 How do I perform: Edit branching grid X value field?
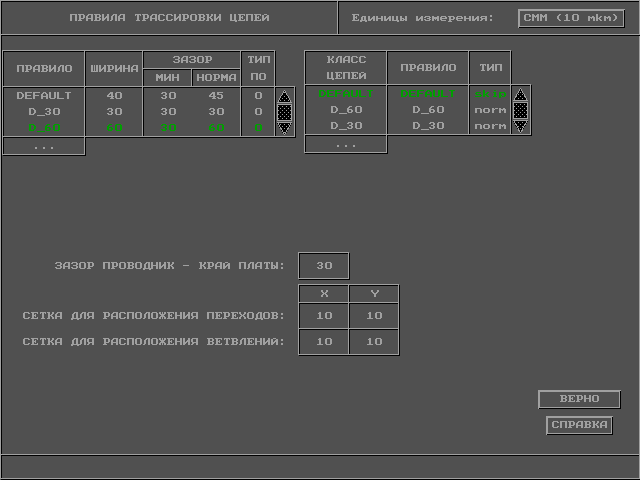[324, 342]
